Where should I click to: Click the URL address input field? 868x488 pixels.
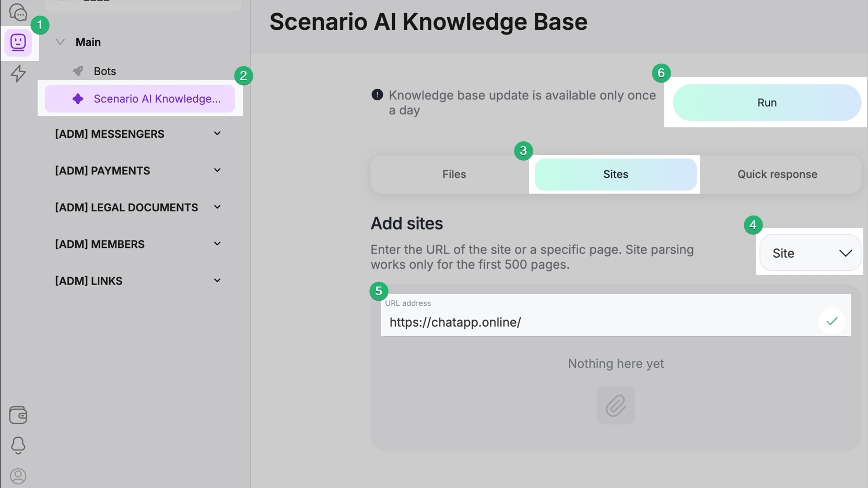pyautogui.click(x=595, y=322)
